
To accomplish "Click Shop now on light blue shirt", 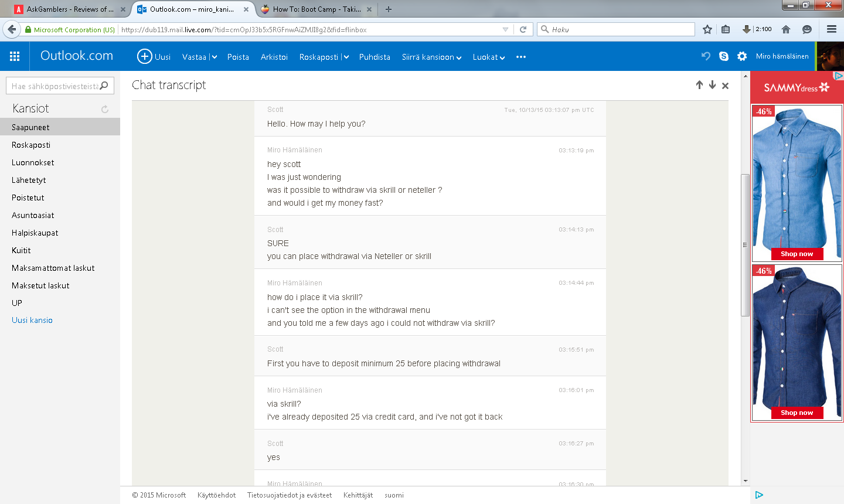I will pos(797,254).
